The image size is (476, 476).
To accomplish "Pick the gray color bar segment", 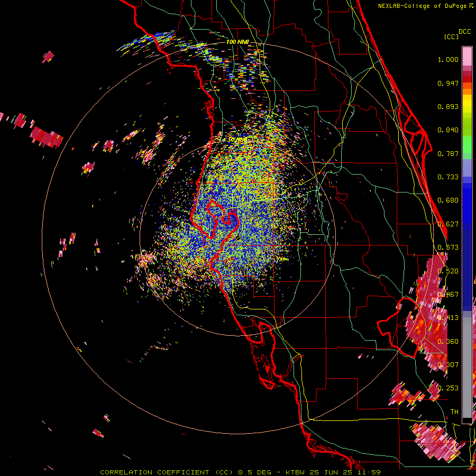I will tap(467, 369).
